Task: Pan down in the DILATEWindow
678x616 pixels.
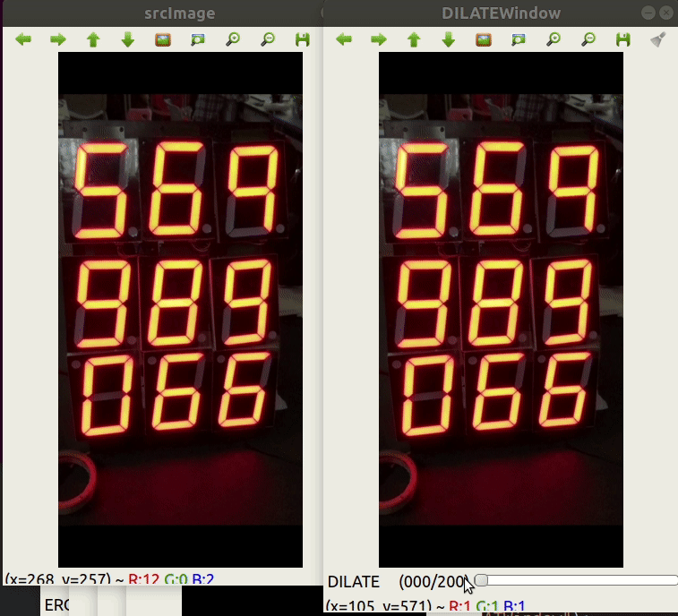Action: point(449,39)
